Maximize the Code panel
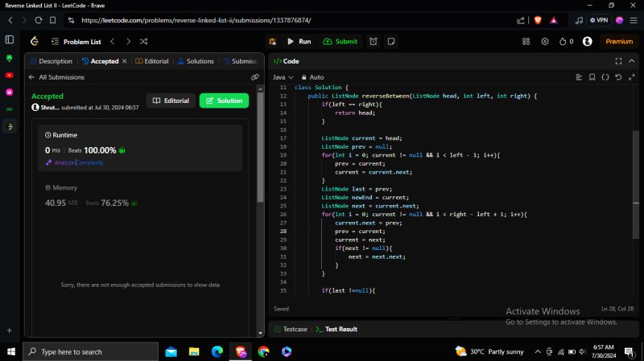 tap(618, 61)
